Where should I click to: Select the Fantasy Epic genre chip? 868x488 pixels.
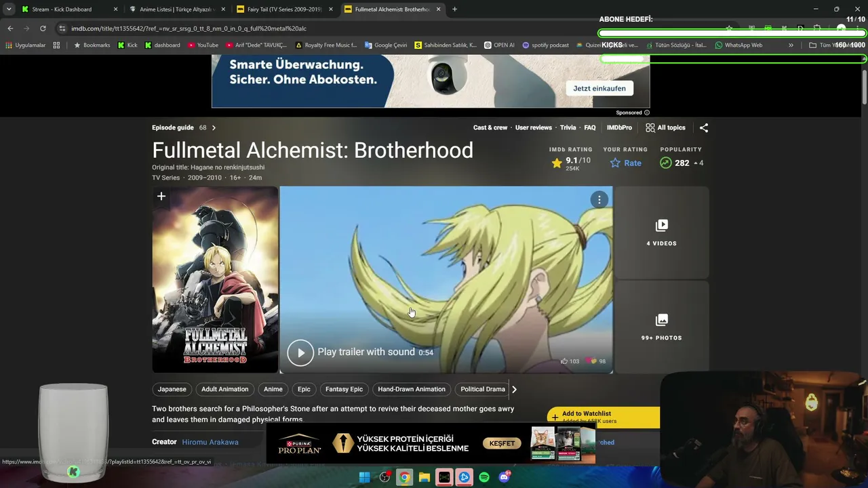pos(344,389)
